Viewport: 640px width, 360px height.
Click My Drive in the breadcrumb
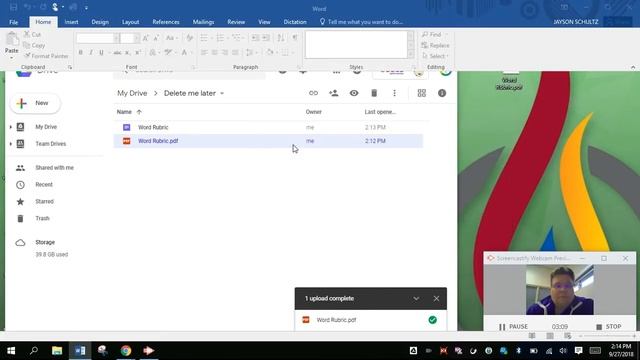click(x=132, y=93)
